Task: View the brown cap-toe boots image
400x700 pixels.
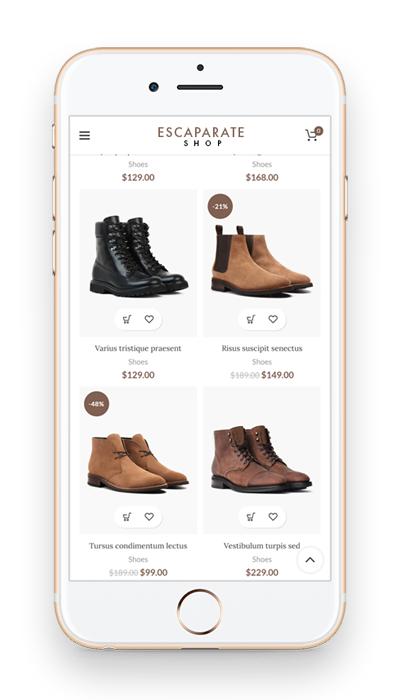Action: [262, 459]
